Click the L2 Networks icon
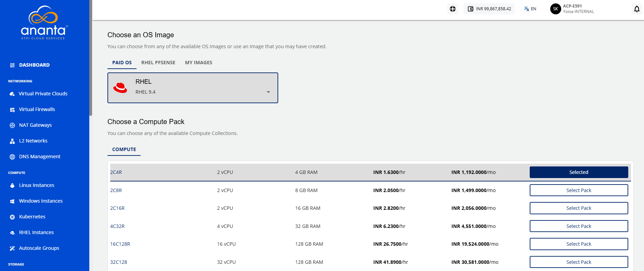Viewport: 644px width, 271px height. pyautogui.click(x=12, y=141)
